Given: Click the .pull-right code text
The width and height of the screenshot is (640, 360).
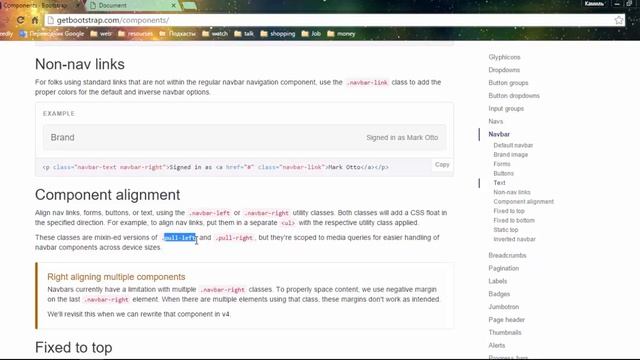Looking at the screenshot, I should pyautogui.click(x=234, y=238).
